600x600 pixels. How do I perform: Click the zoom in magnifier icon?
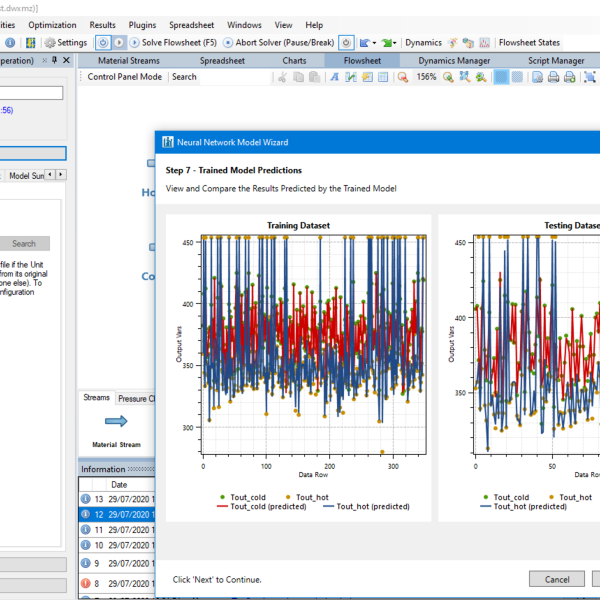pos(448,77)
